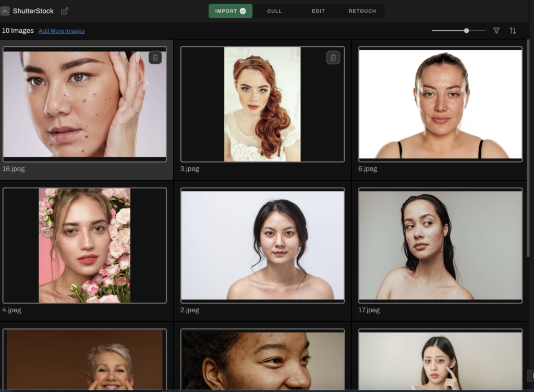Open the sort order control
534x392 pixels.
point(513,31)
